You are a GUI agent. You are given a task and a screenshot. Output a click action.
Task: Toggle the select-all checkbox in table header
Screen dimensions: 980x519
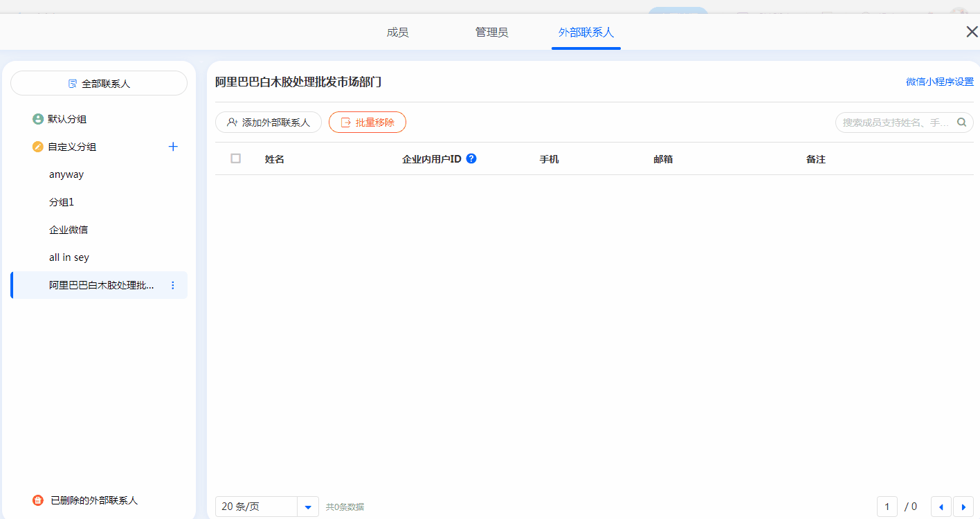tap(235, 158)
